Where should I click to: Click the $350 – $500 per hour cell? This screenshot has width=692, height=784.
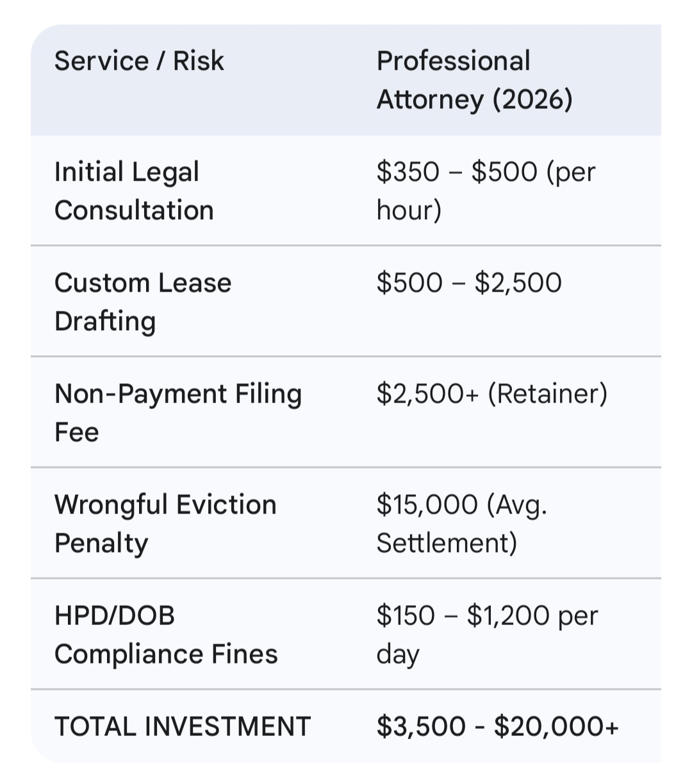(486, 191)
